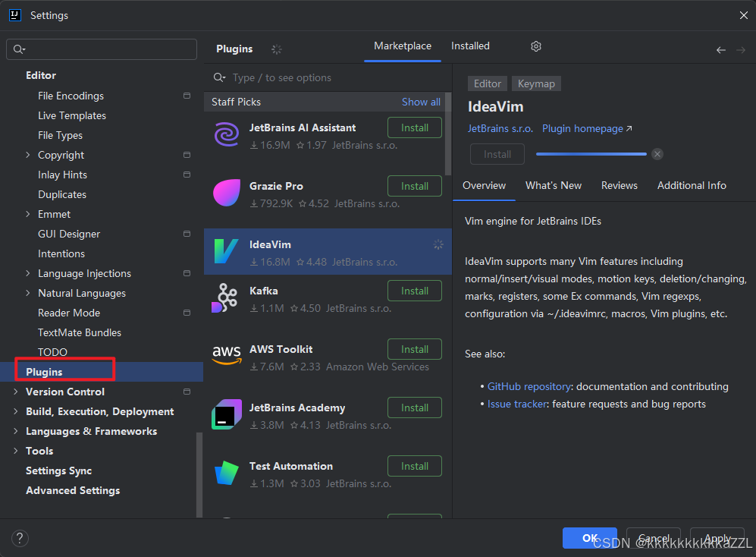756x557 pixels.
Task: Switch to the Installed tab
Action: (470, 46)
